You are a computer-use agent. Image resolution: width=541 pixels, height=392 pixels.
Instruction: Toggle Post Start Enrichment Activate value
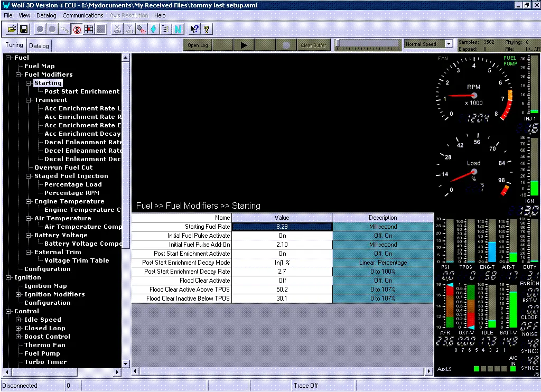coord(282,254)
